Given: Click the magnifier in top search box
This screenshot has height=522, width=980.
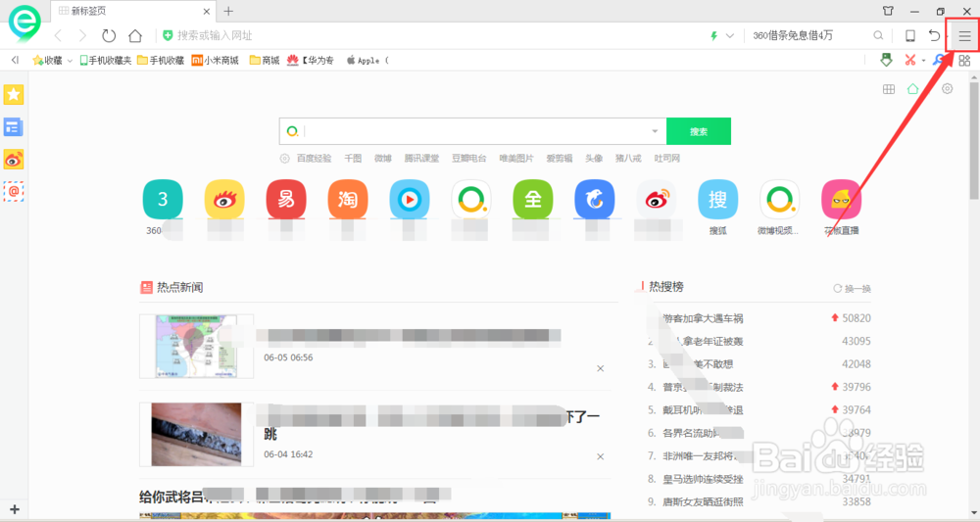Looking at the screenshot, I should click(x=878, y=35).
